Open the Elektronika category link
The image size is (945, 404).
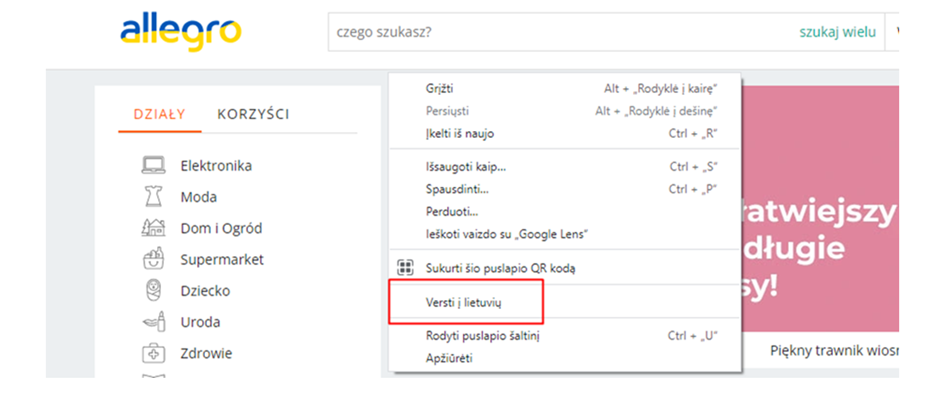(x=216, y=166)
